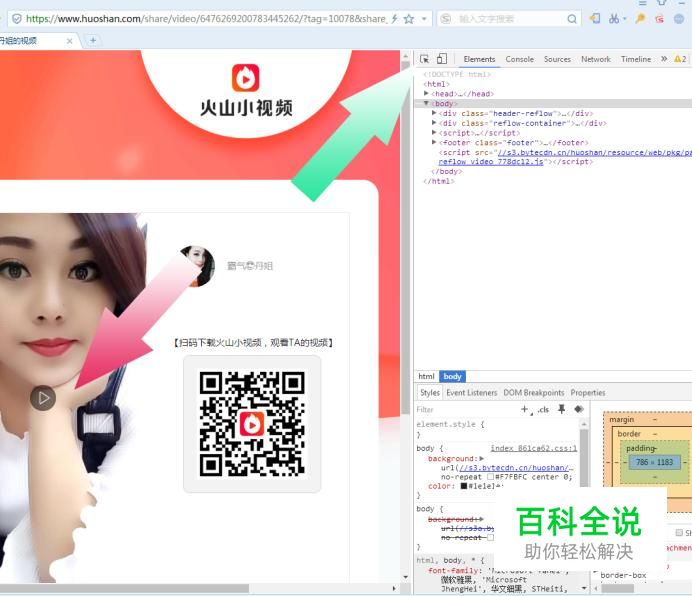Play the video with the play button
The height and width of the screenshot is (596, 692).
pos(43,398)
